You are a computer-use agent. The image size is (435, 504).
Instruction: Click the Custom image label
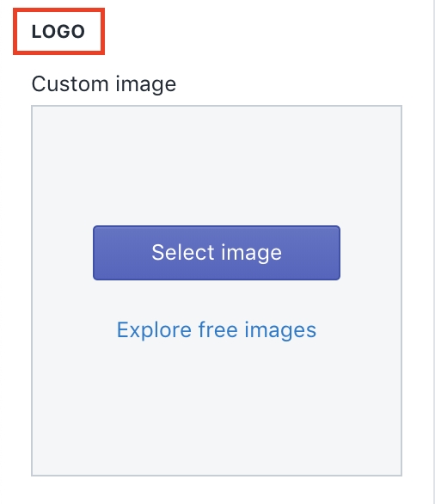pos(104,84)
